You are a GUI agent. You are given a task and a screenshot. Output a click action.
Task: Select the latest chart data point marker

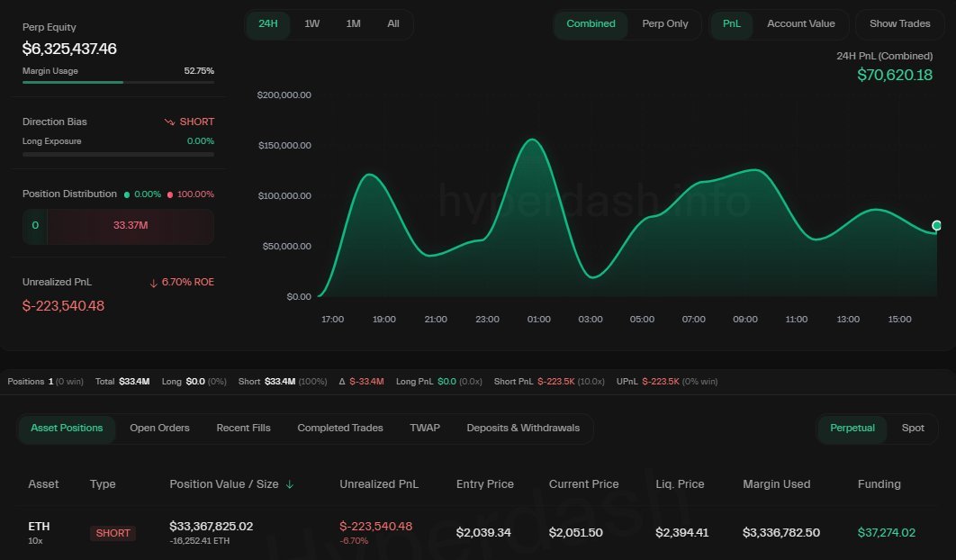(936, 224)
